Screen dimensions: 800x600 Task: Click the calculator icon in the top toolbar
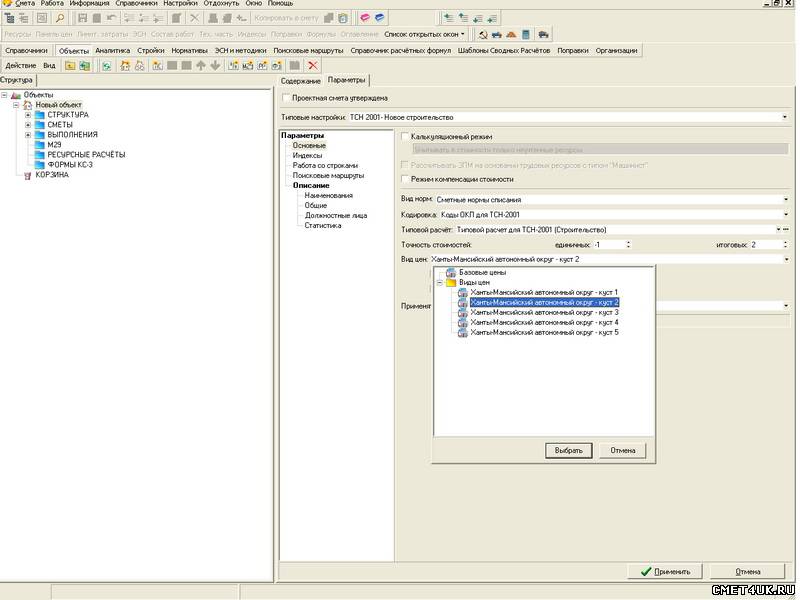click(x=526, y=34)
